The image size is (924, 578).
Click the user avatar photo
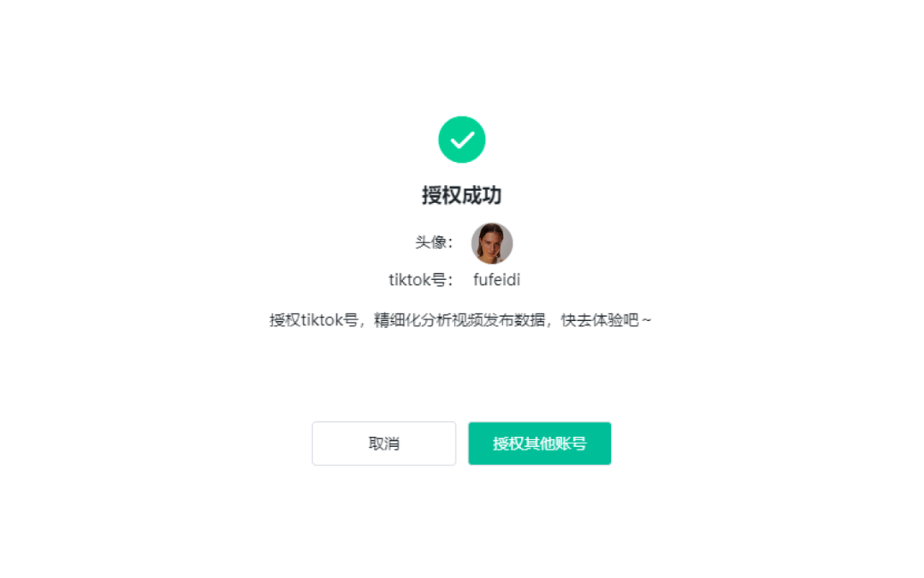[492, 243]
